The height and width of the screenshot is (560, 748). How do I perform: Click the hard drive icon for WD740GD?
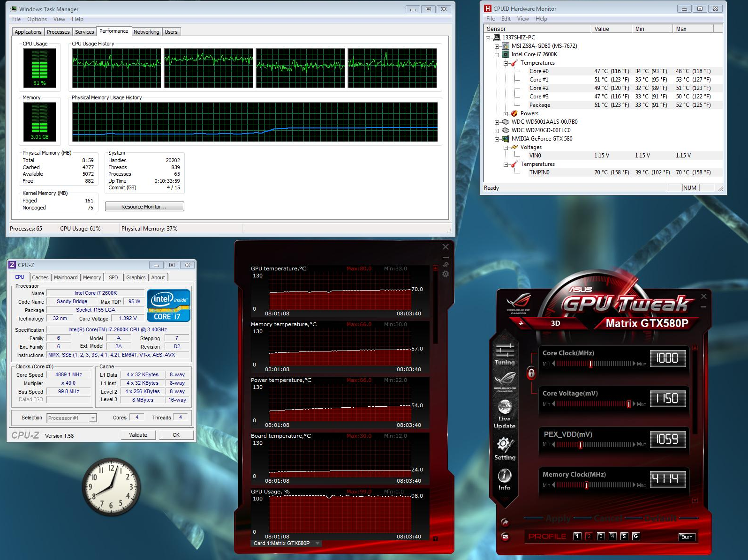506,130
